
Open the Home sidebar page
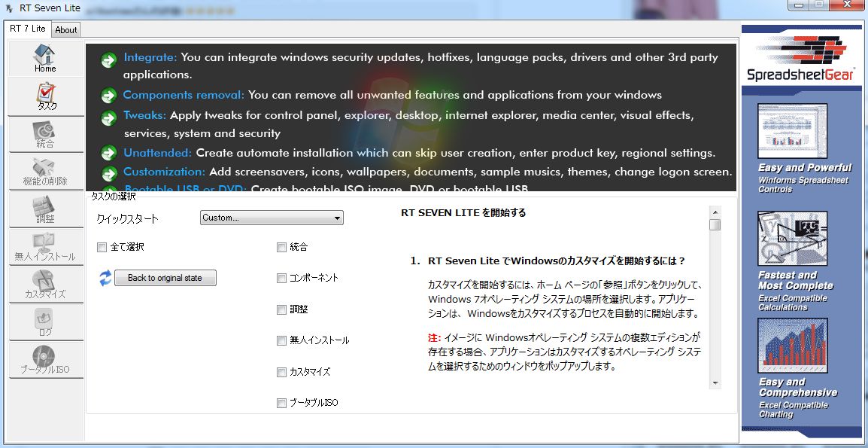coord(45,59)
